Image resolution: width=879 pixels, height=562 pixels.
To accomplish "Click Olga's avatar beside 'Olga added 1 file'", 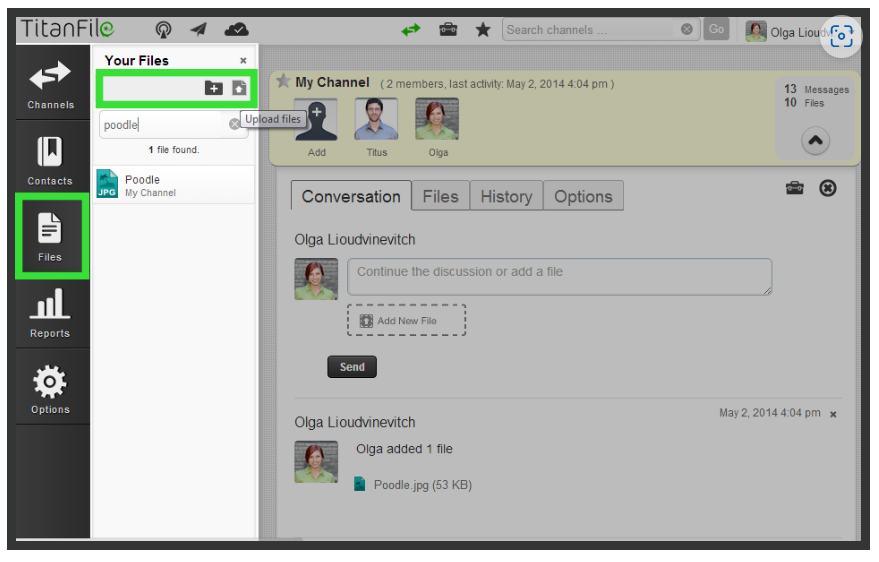I will click(316, 462).
